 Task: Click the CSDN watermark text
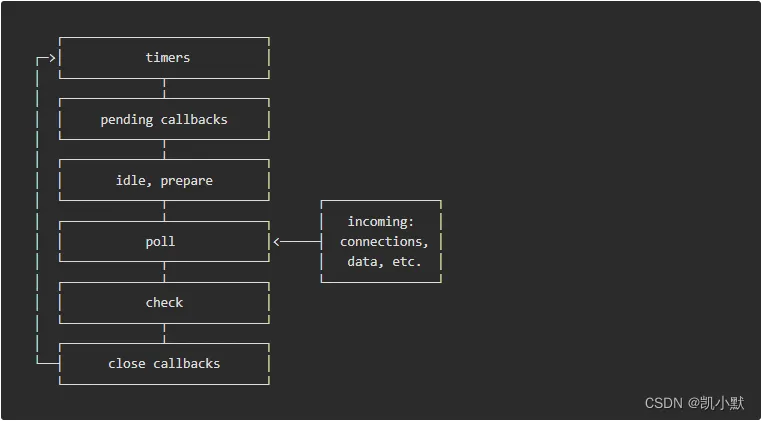663,403
